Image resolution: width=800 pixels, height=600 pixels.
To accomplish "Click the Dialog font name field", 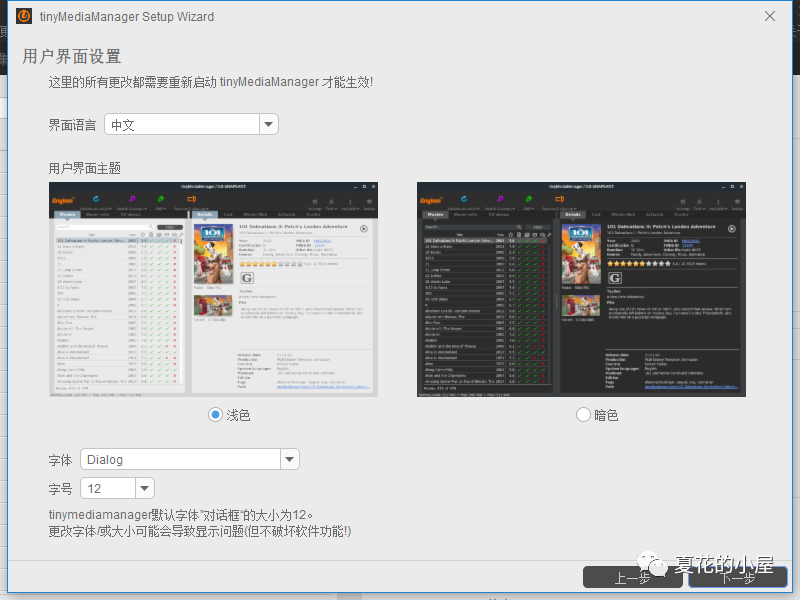I will 179,460.
